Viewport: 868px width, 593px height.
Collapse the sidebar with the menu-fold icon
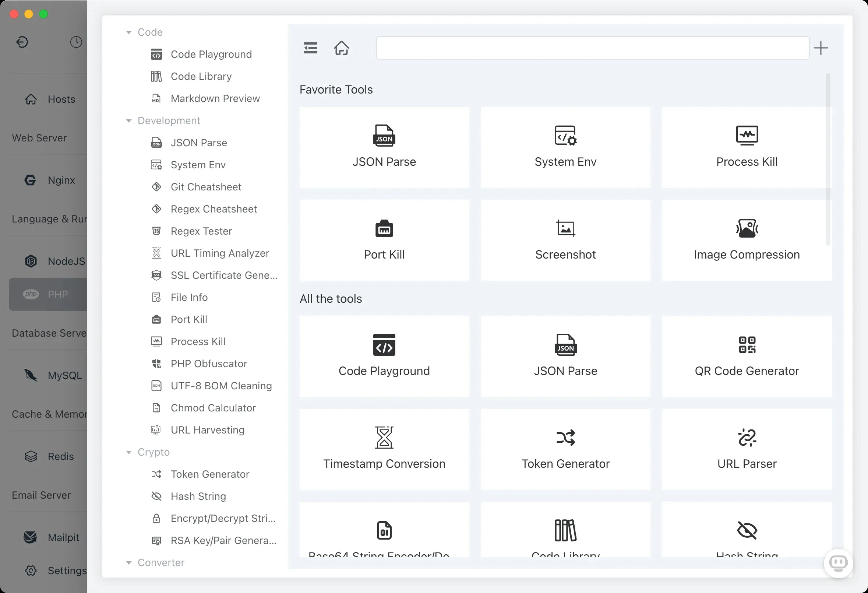pos(310,48)
